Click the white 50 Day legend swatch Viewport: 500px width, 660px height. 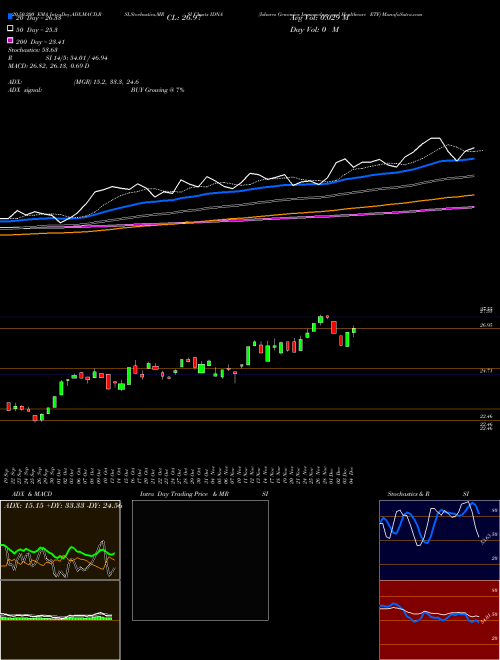[x=11, y=29]
